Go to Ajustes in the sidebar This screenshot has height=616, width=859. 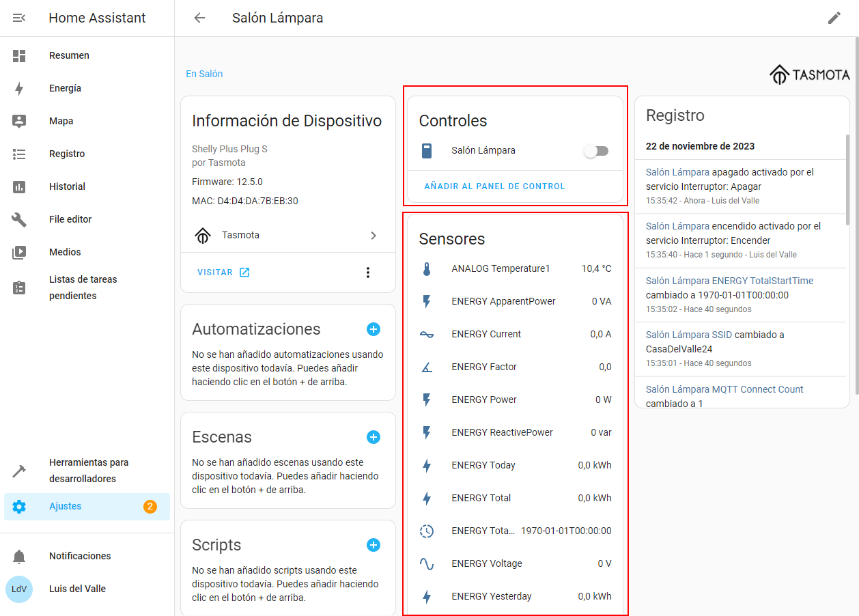(65, 506)
